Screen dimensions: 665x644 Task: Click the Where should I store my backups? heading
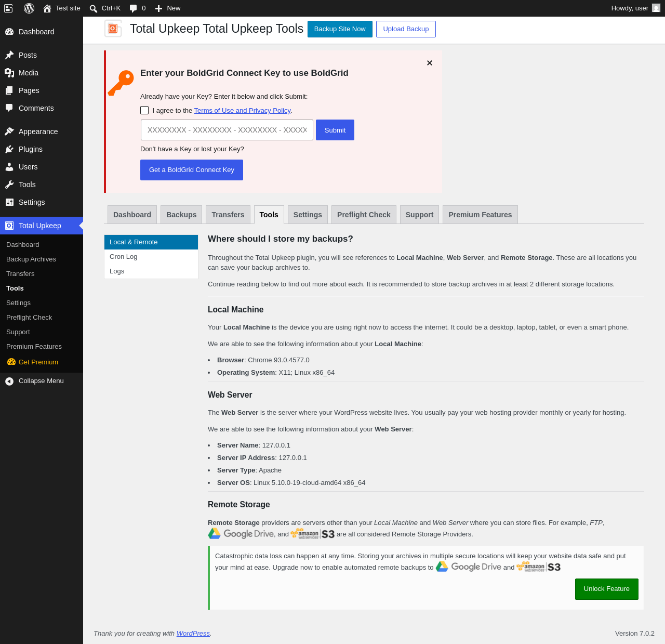pyautogui.click(x=281, y=239)
